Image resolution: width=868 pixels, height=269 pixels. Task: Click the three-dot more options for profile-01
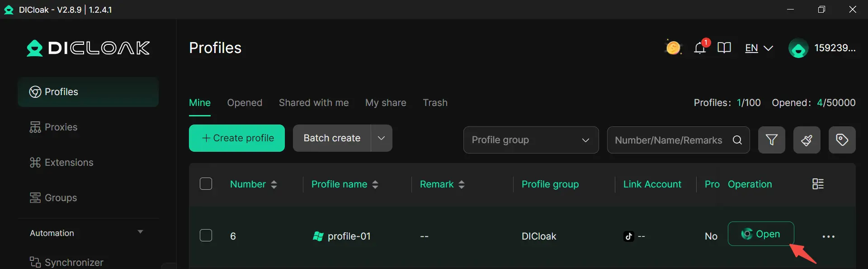pyautogui.click(x=828, y=236)
